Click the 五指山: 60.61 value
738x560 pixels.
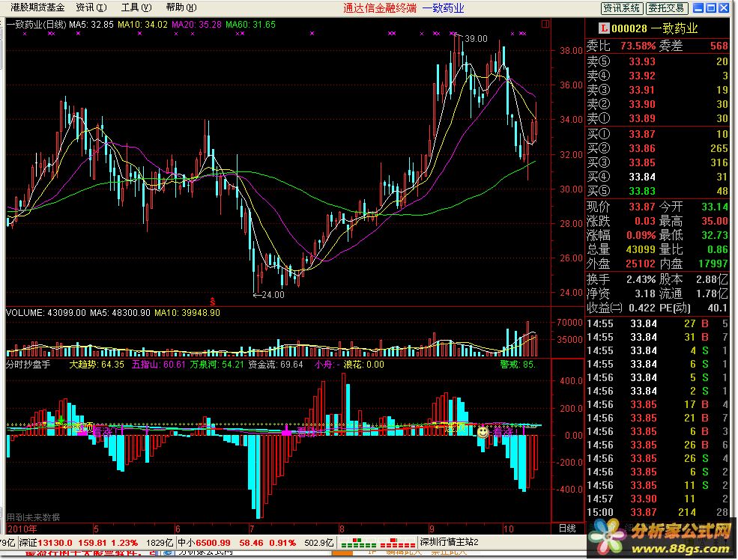click(158, 365)
